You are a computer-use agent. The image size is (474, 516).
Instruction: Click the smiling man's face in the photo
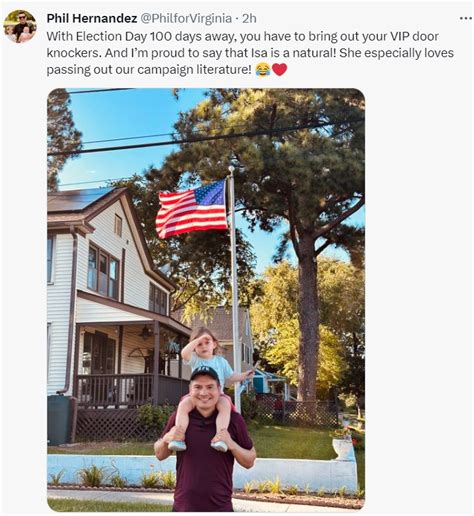click(204, 395)
